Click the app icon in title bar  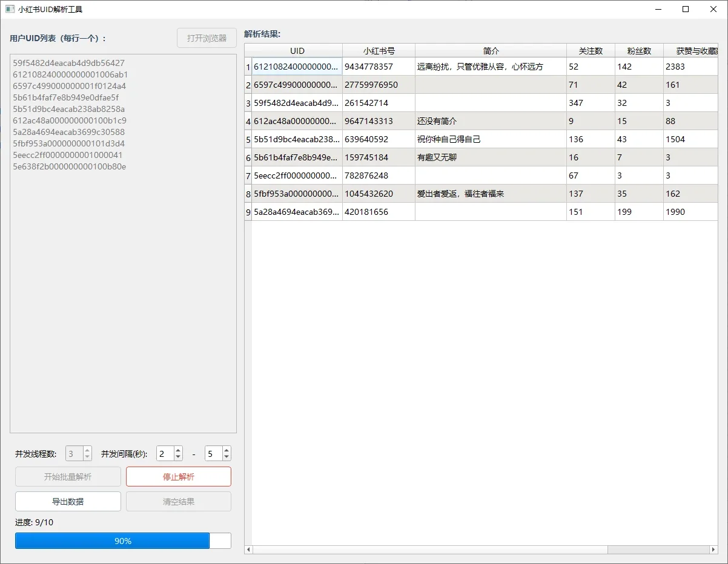pos(10,9)
